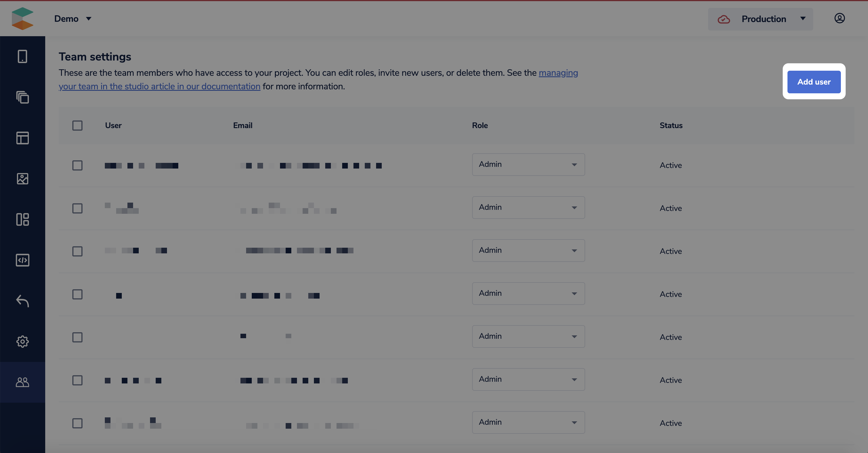Open the layout template icon in sidebar
The image size is (868, 453).
pos(22,138)
